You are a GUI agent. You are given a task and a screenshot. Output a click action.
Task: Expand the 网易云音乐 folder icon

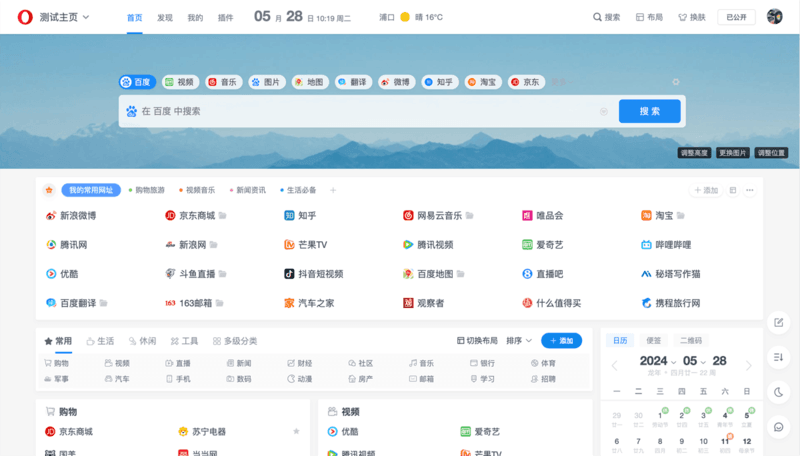(469, 216)
